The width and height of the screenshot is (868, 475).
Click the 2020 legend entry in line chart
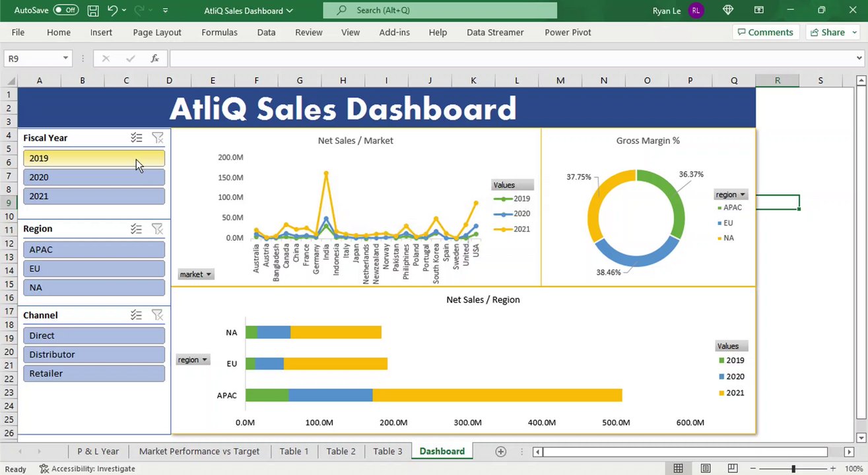coord(512,214)
